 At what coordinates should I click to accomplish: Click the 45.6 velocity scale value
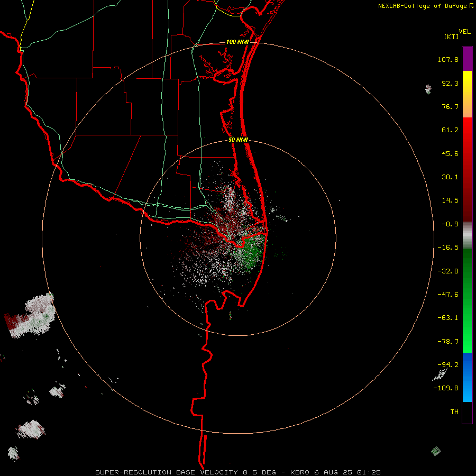pyautogui.click(x=450, y=153)
